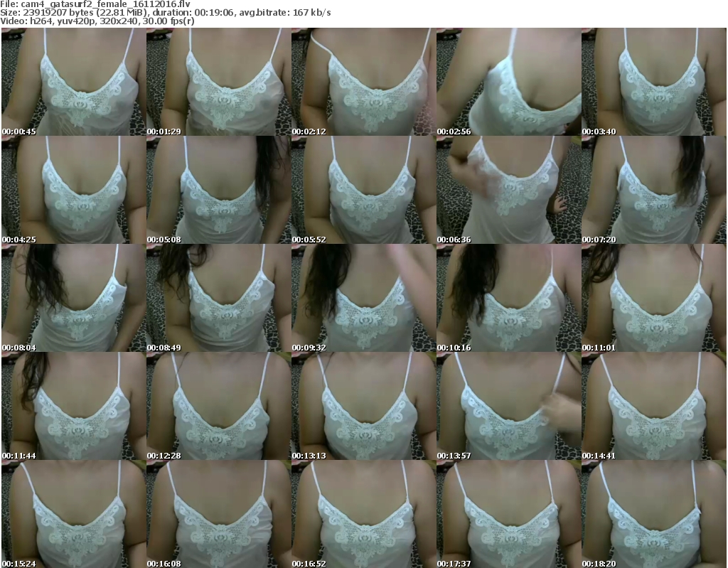Select the file name line cam4_gatasurf2_female_16112016.flv
Viewport: 728px width, 568px height.
(x=95, y=4)
